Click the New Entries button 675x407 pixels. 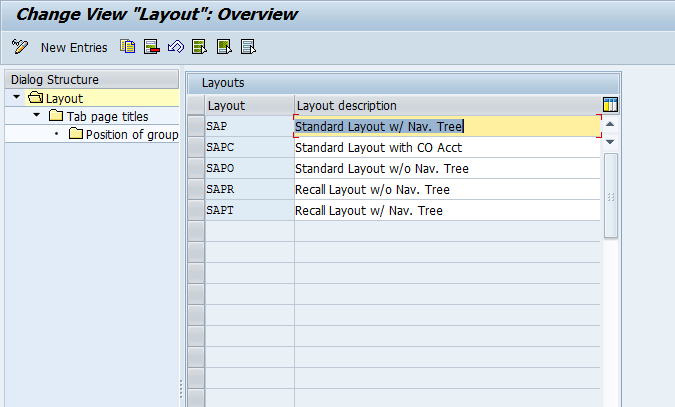tap(74, 47)
